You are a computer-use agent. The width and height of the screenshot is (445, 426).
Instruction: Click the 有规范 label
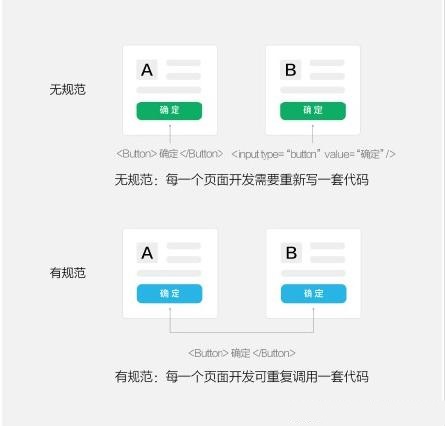[x=68, y=273]
